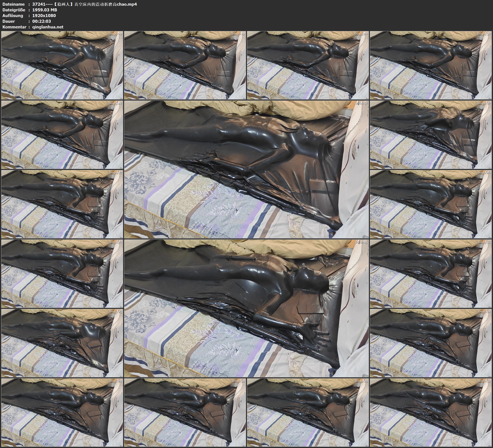Click the frame marked 00:10:26
The height and width of the screenshot is (448, 493).
click(431, 204)
